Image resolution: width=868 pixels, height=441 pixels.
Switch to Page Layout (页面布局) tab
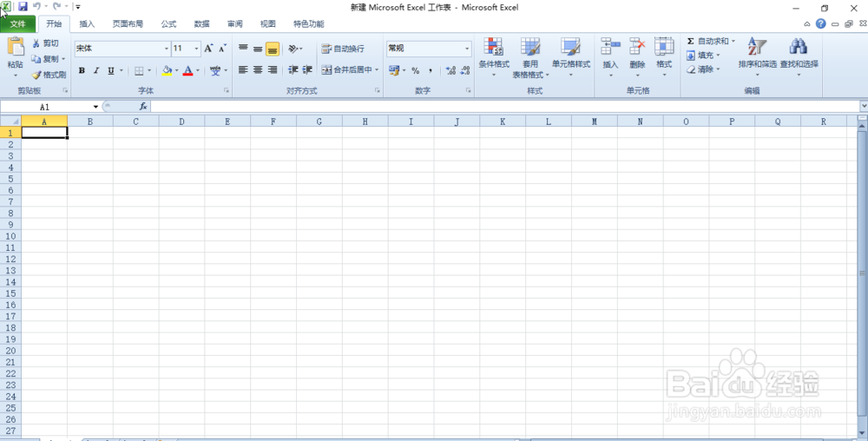click(128, 23)
